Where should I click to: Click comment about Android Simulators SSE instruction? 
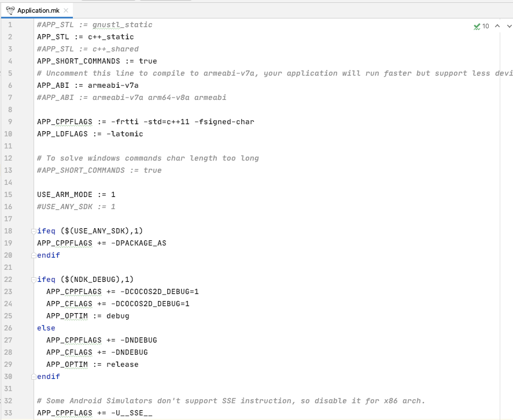(231, 401)
